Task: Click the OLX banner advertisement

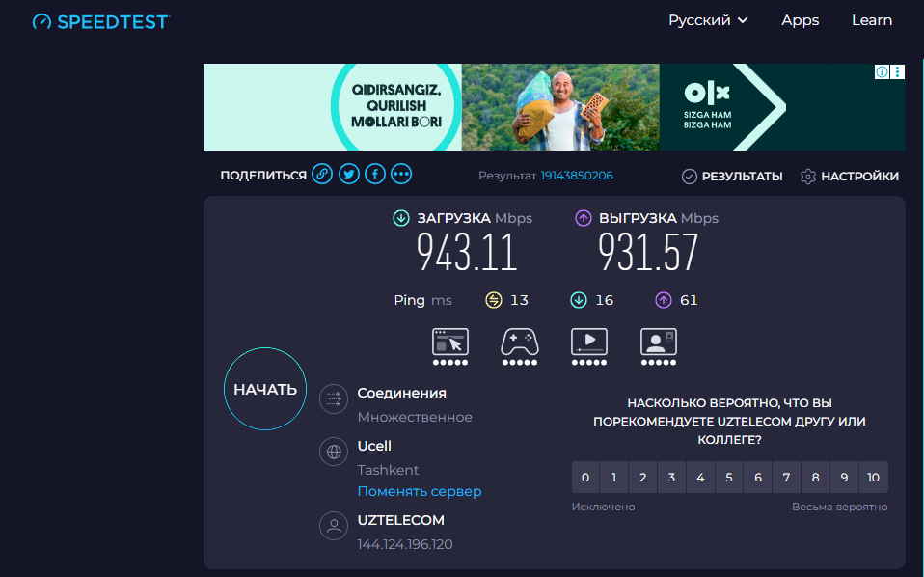Action: coord(554,107)
